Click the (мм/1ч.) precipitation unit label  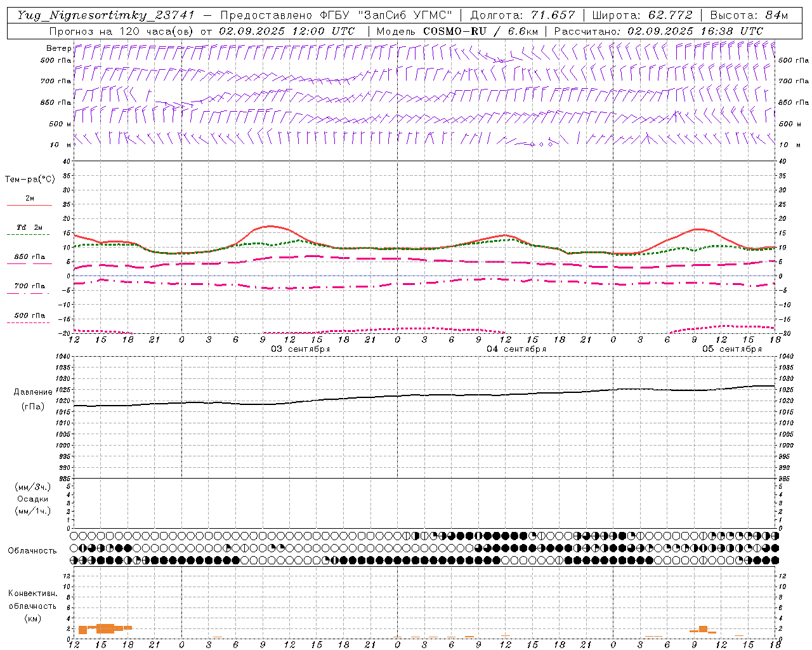click(x=33, y=511)
